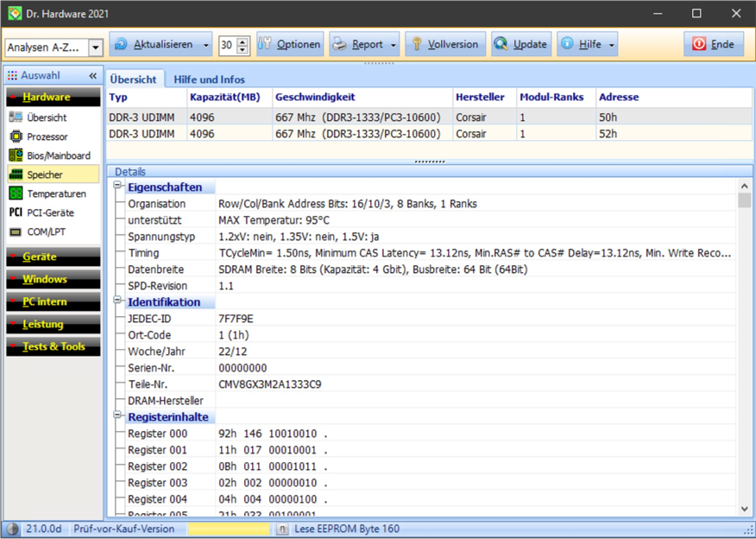Collapse the Identifikation tree group
The height and width of the screenshot is (539, 756).
pos(118,301)
